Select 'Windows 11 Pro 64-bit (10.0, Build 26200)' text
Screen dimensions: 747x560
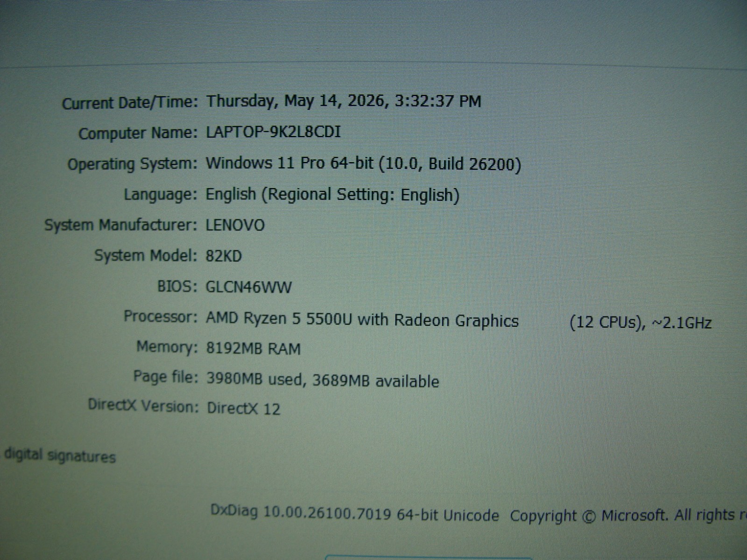coord(363,164)
